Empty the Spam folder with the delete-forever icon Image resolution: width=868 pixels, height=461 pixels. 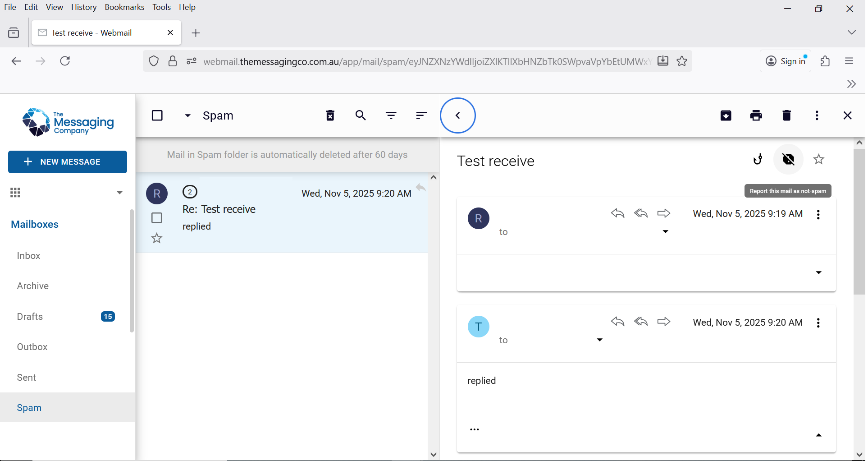[330, 115]
